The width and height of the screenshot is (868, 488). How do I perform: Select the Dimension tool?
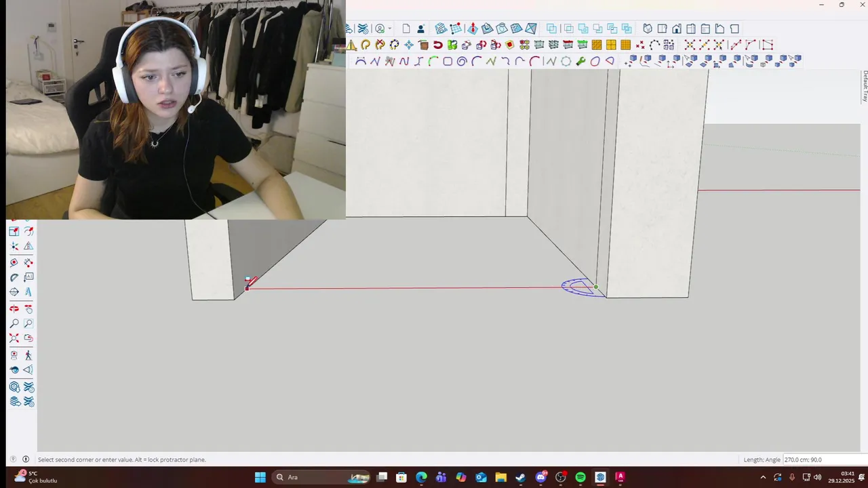[x=28, y=262]
